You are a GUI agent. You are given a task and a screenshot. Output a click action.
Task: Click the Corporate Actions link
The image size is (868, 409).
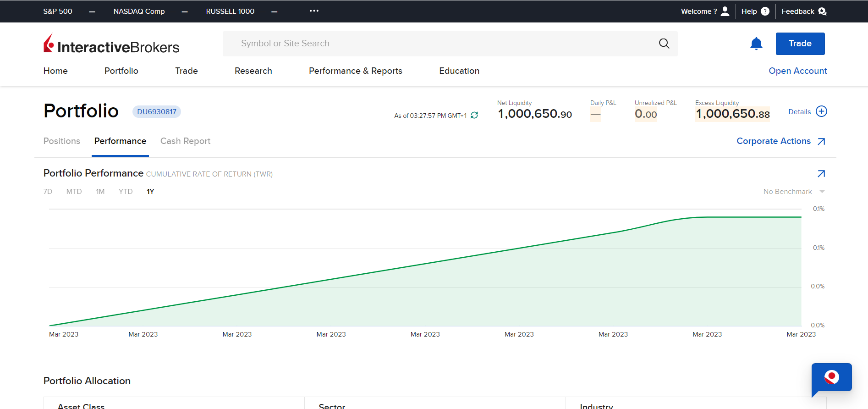click(x=774, y=141)
